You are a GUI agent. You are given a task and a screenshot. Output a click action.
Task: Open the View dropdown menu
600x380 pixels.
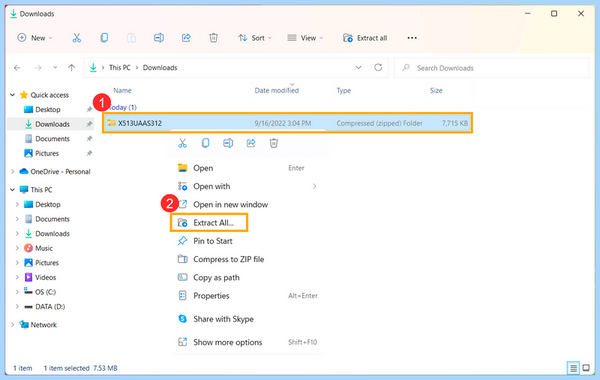pos(305,38)
